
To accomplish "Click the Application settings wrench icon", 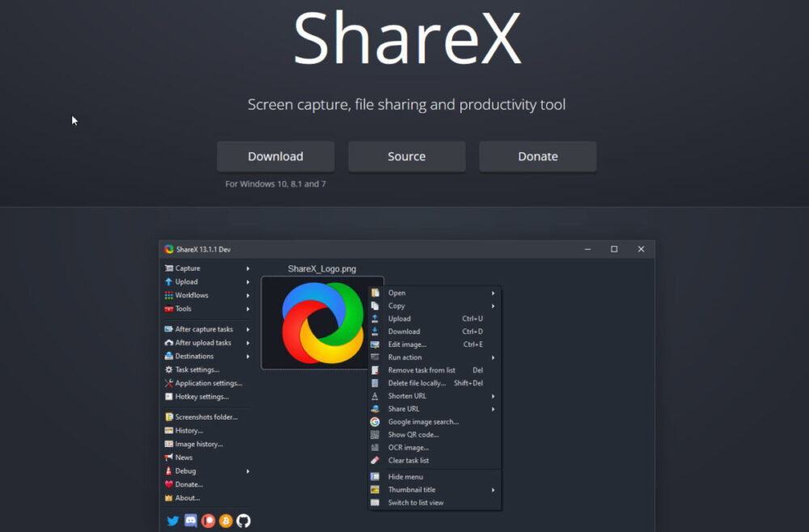I will tap(169, 383).
